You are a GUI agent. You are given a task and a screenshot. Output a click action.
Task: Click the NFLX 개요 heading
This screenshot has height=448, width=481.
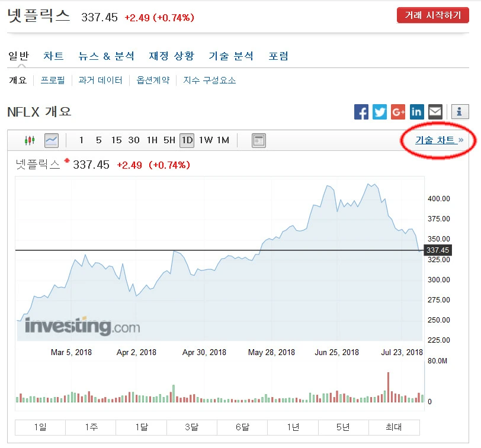39,112
